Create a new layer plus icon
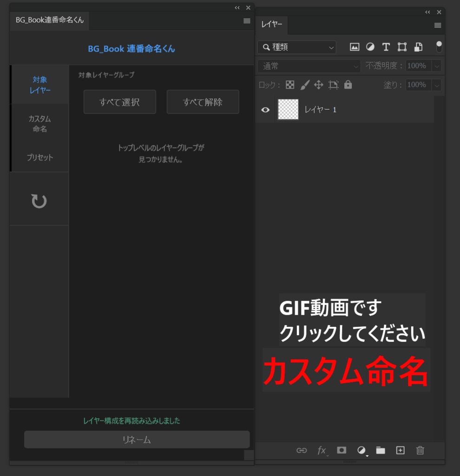 coord(400,450)
